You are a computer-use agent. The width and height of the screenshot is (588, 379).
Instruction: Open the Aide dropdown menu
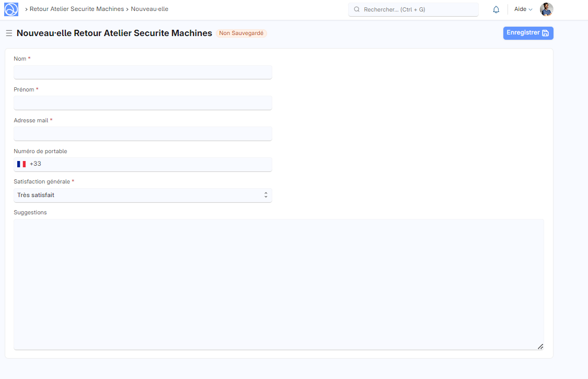point(523,9)
